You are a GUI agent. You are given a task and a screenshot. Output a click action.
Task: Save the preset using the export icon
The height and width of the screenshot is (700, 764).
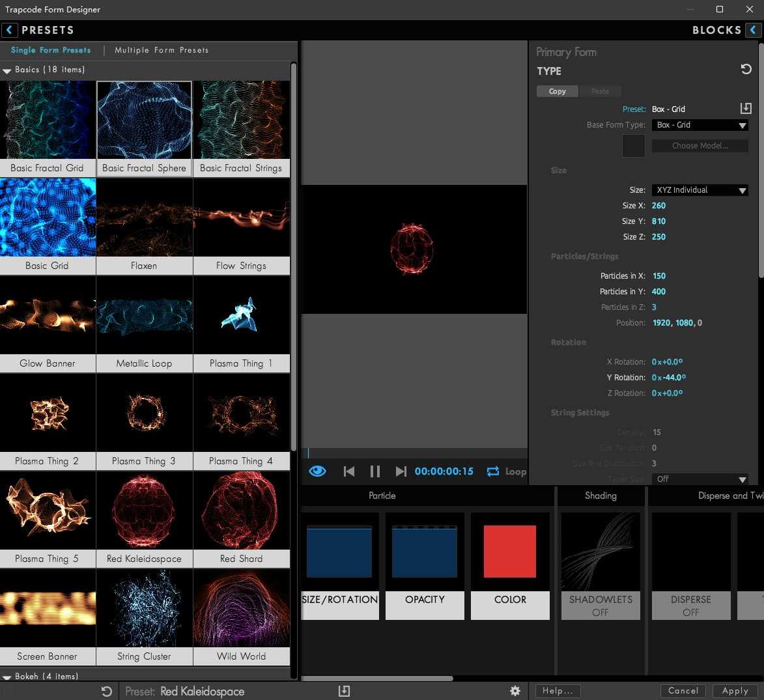343,690
